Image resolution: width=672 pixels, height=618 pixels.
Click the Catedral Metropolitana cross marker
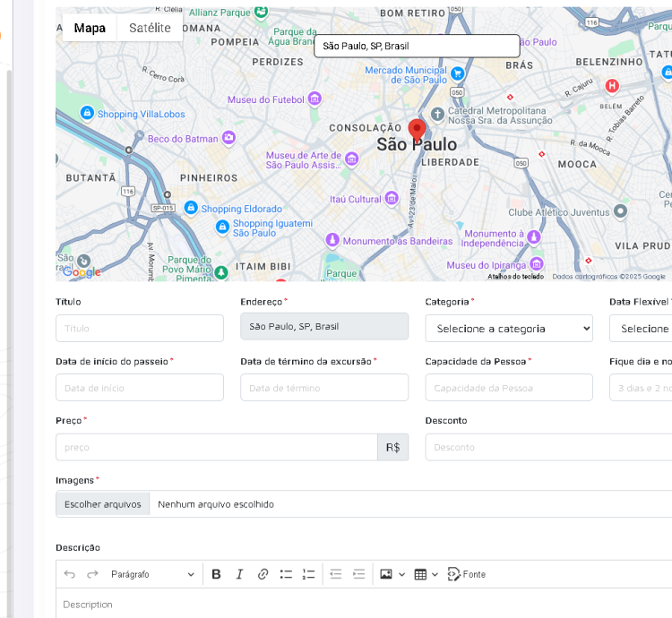coord(437,115)
